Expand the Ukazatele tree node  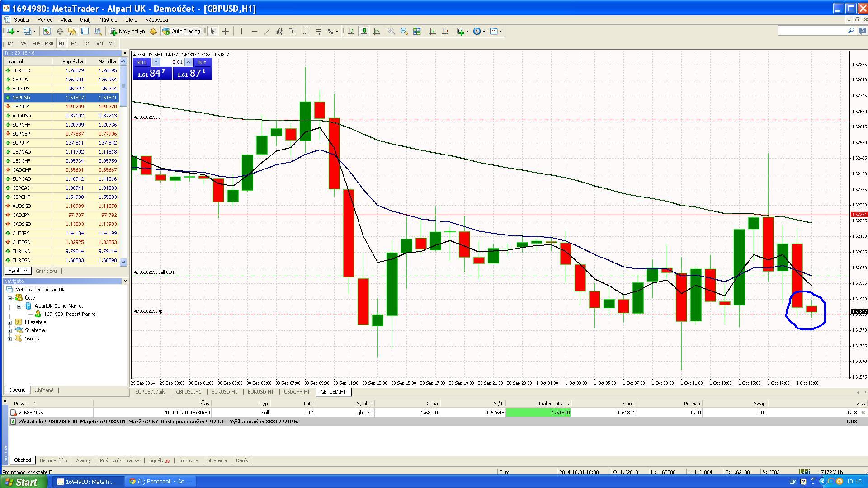[9, 323]
